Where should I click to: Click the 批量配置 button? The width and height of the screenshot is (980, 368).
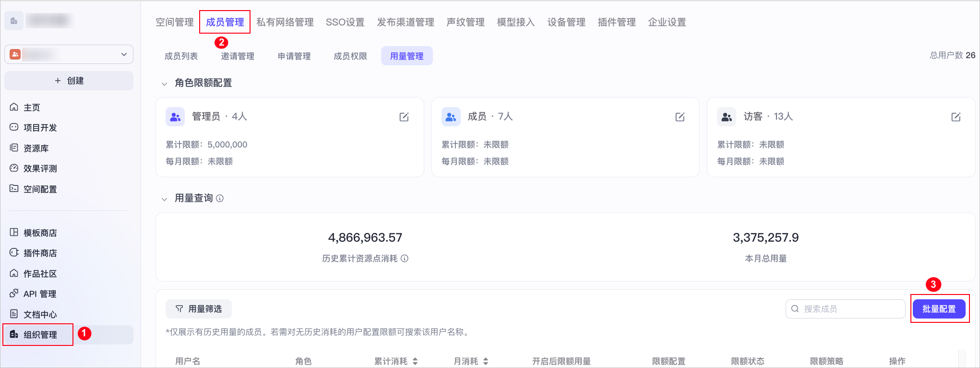[x=939, y=309]
